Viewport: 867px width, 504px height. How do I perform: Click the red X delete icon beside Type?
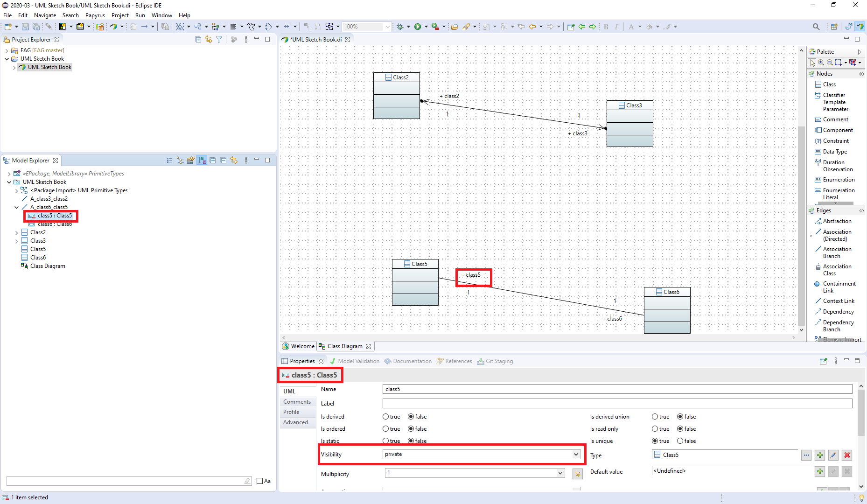click(x=847, y=455)
